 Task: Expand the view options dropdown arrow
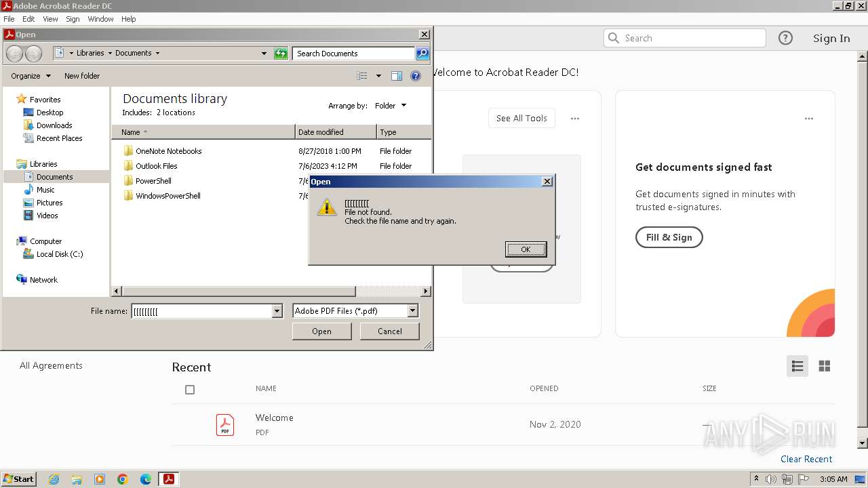(378, 76)
